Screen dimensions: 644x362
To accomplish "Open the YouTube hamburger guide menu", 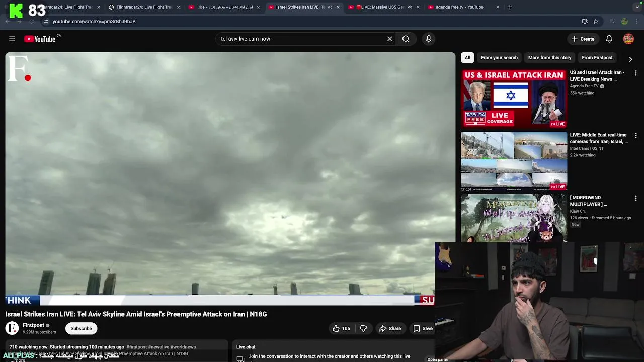I will coord(12,39).
